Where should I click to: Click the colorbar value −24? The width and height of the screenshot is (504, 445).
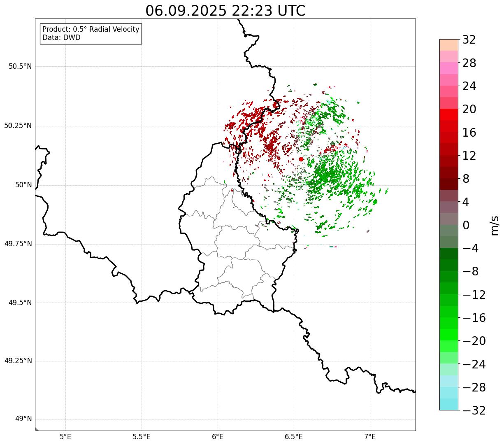pyautogui.click(x=474, y=364)
